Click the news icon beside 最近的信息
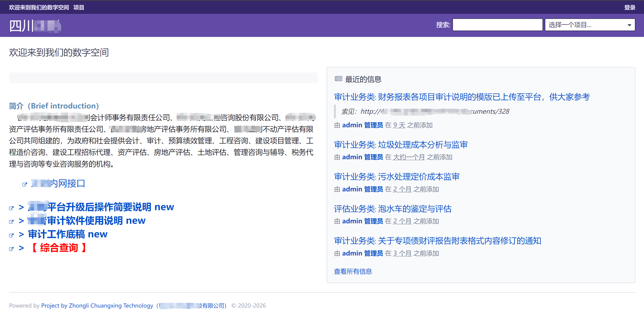This screenshot has width=644, height=313. point(338,79)
